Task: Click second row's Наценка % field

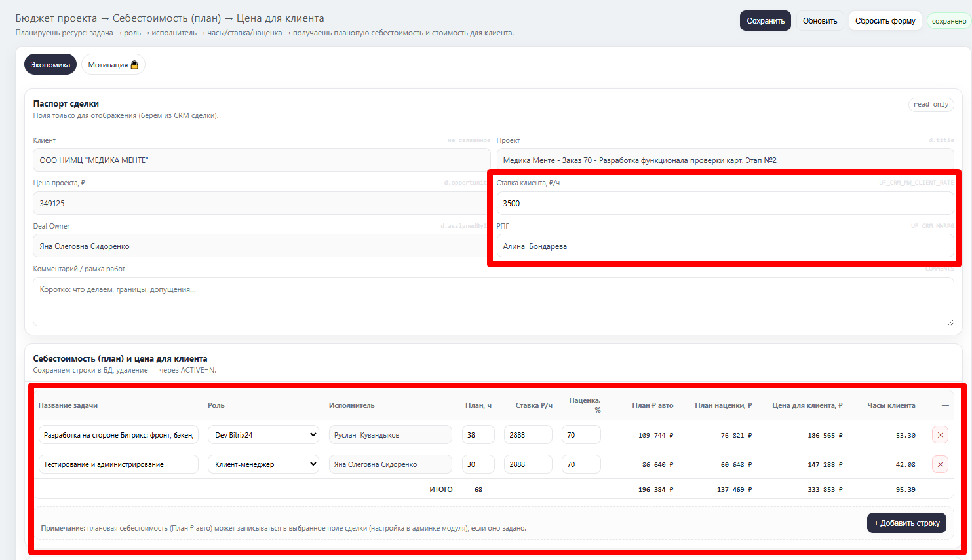Action: tap(581, 464)
